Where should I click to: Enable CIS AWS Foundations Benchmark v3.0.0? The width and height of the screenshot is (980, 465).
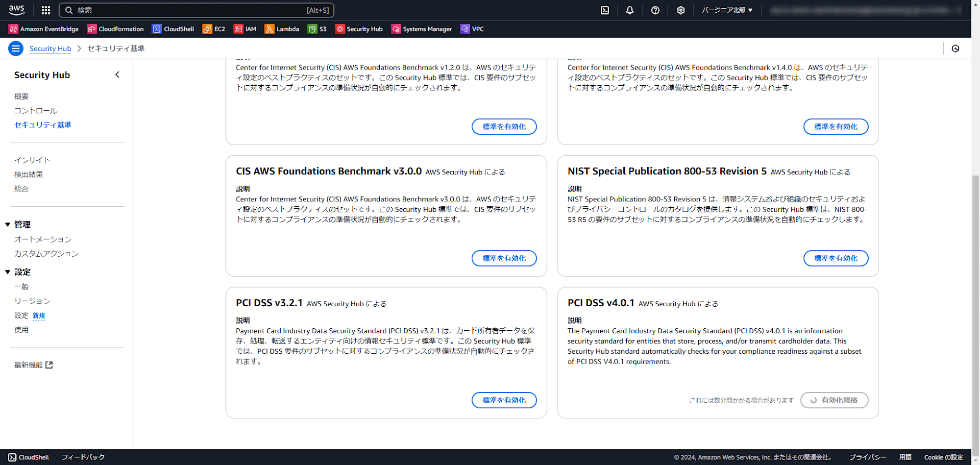click(x=504, y=258)
